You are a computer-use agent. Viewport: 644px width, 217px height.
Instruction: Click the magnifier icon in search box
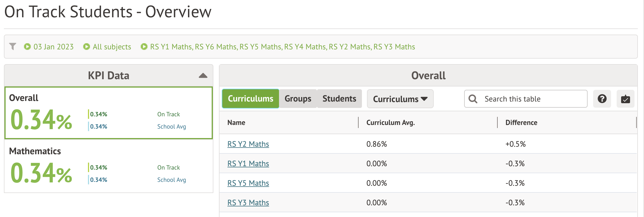pos(473,99)
